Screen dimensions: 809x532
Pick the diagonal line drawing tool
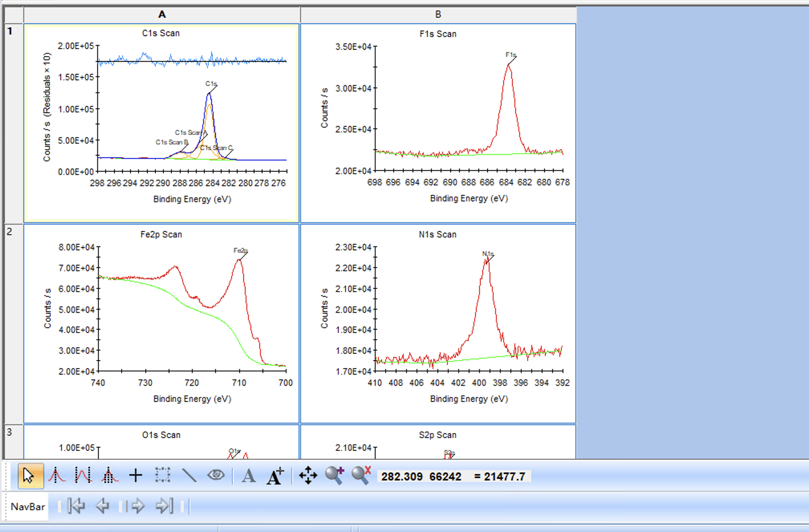[189, 476]
